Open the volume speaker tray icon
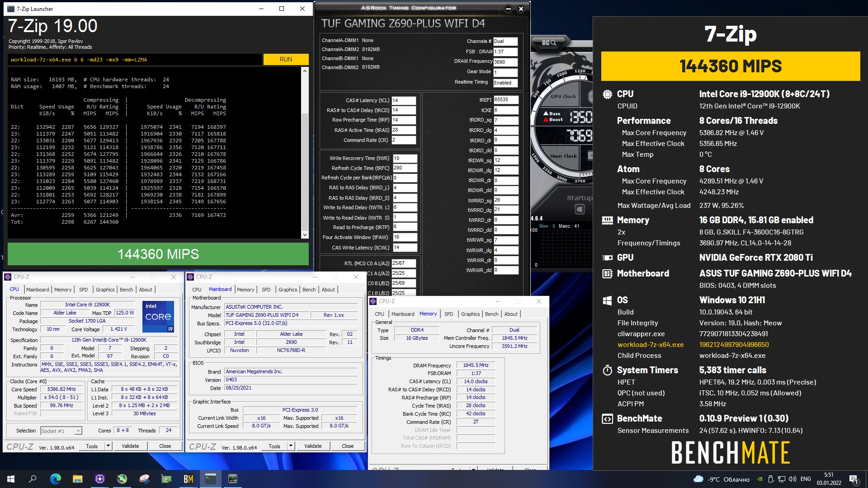Viewport: 868px width, 488px height. [x=792, y=479]
